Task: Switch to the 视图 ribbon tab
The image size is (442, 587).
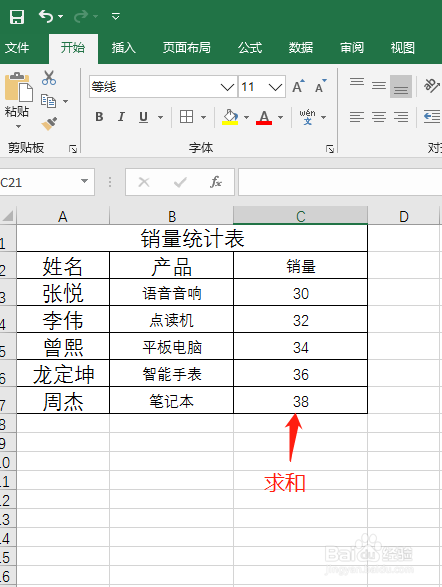Action: tap(403, 48)
